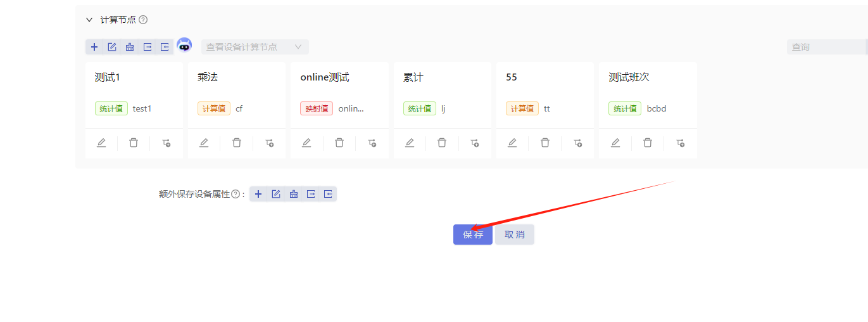
Task: Edit the 累计 node card
Action: point(410,143)
